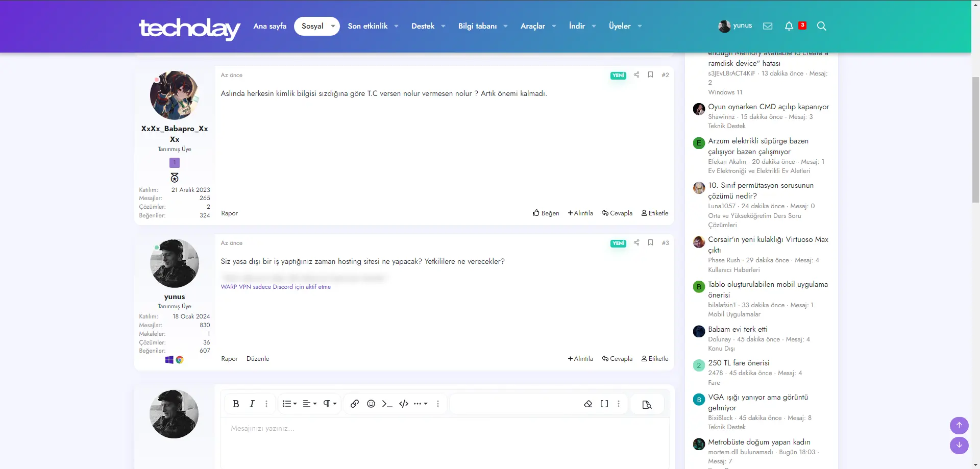Click the Windows icon under yunus stats
This screenshot has height=469, width=980.
click(x=169, y=360)
